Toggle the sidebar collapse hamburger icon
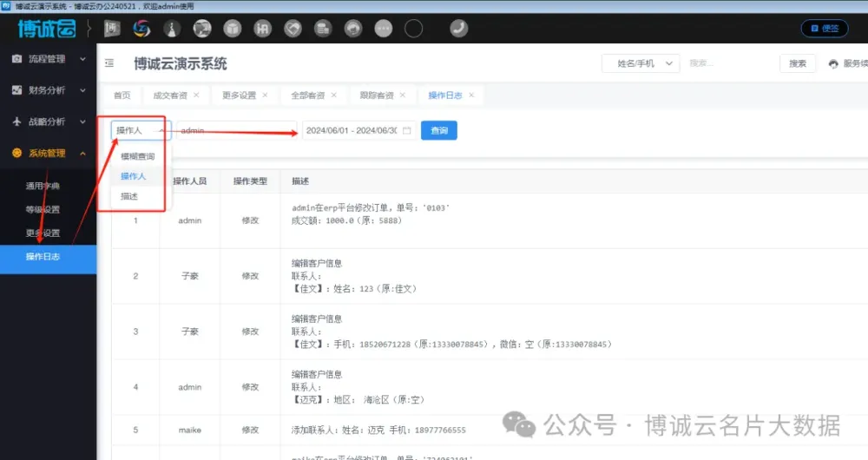This screenshot has width=868, height=460. pos(109,63)
